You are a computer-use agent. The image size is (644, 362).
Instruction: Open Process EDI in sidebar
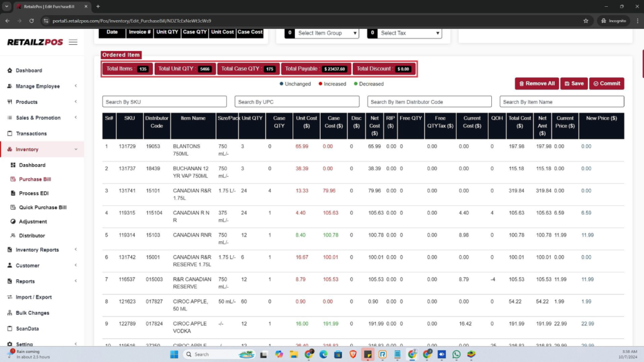(x=34, y=193)
